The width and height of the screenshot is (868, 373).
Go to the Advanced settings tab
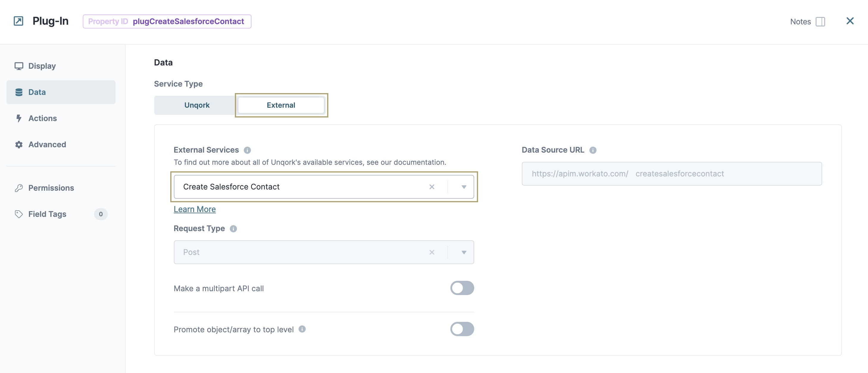(61, 145)
